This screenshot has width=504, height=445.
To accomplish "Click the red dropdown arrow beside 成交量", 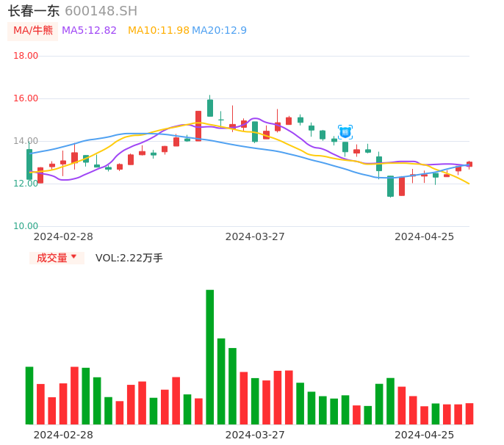I will [73, 257].
